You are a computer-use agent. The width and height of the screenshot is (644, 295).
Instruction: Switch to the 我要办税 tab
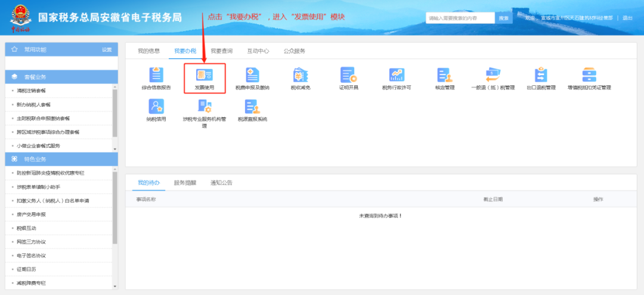pos(185,51)
